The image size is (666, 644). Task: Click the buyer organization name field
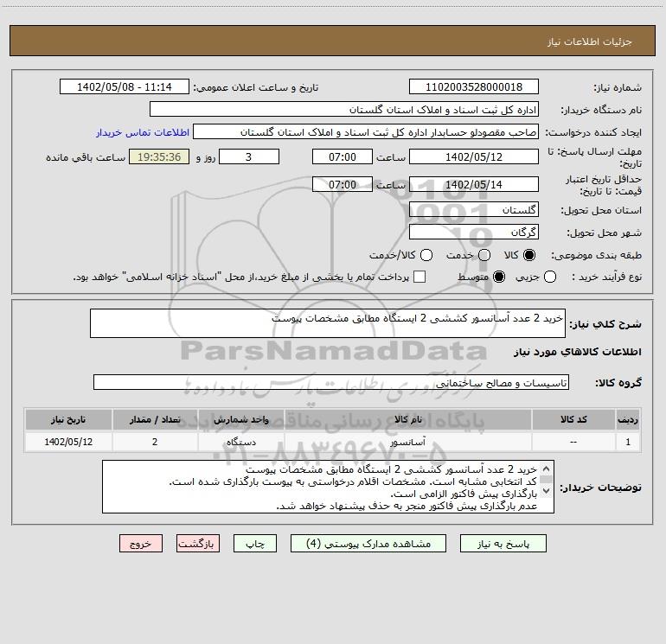click(344, 110)
